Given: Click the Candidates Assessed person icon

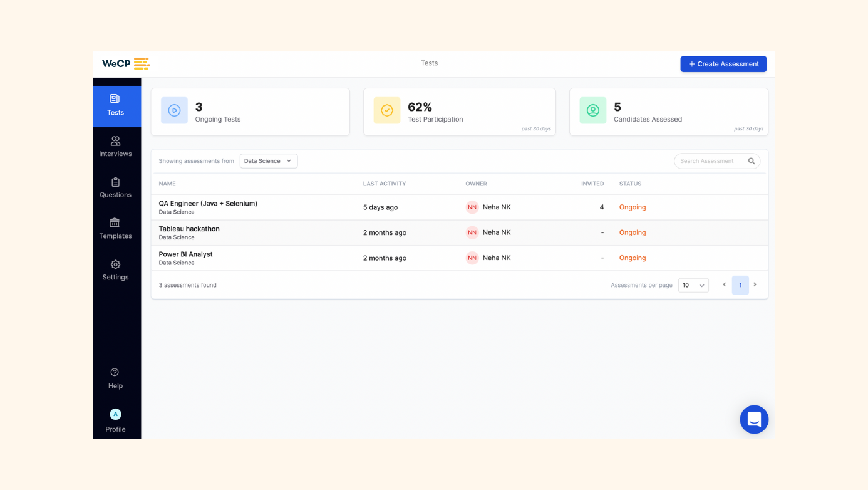Looking at the screenshot, I should click(593, 110).
